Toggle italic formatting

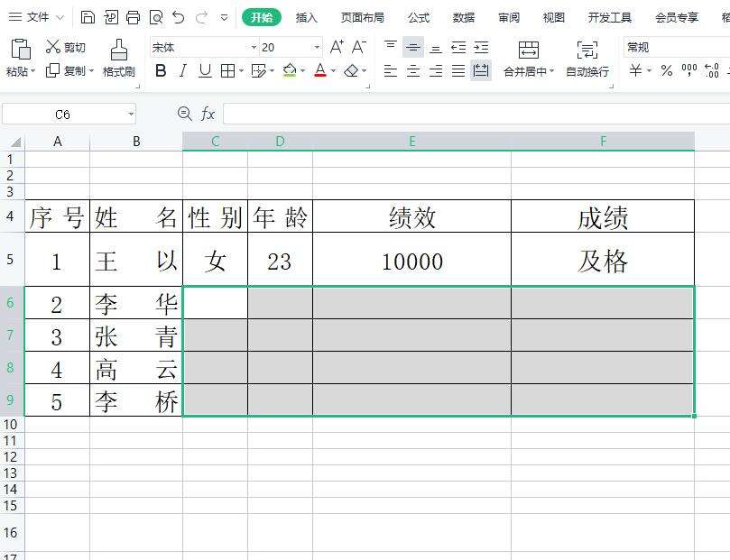[x=183, y=70]
